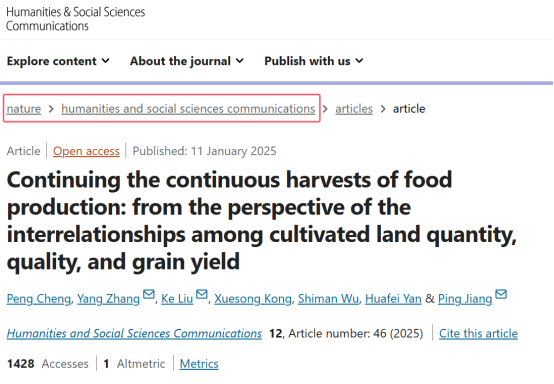Click chevron arrow next to About the journal
The width and height of the screenshot is (554, 384).
coord(240,61)
